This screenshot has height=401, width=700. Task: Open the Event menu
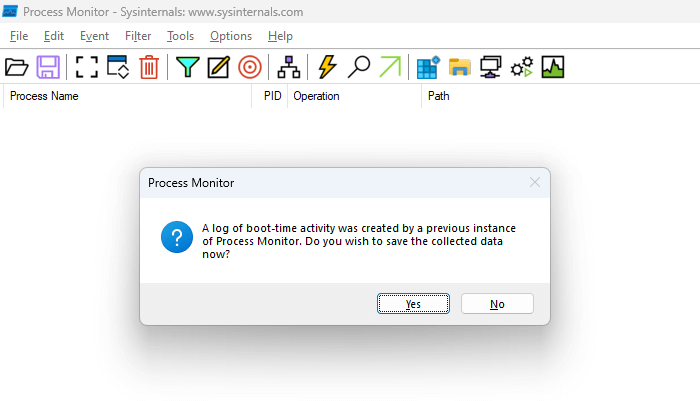[x=94, y=36]
